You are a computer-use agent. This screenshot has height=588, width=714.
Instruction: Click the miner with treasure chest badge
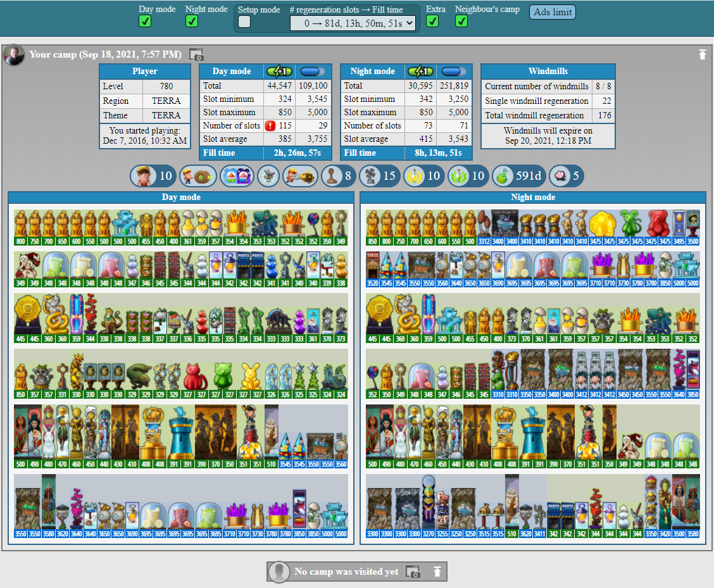click(x=300, y=176)
